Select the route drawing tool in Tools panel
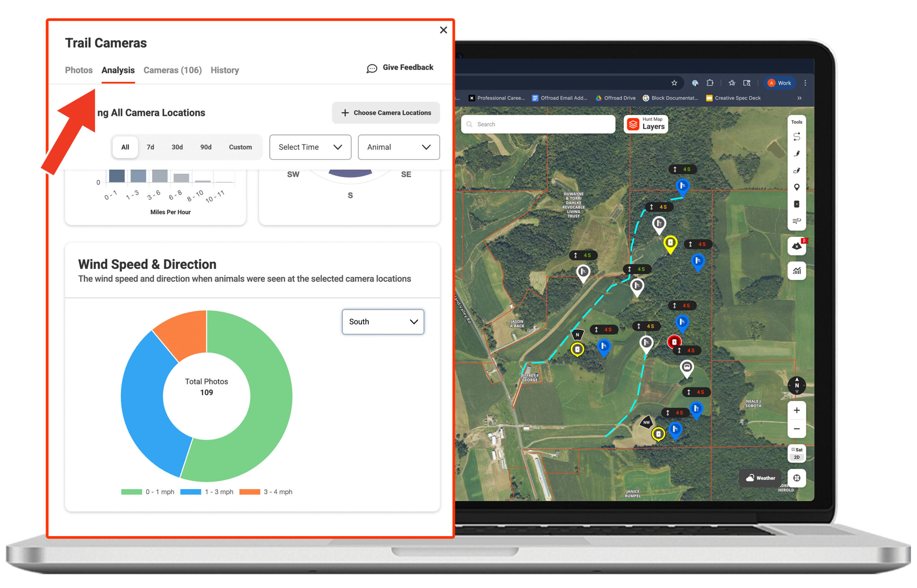 coord(797,137)
